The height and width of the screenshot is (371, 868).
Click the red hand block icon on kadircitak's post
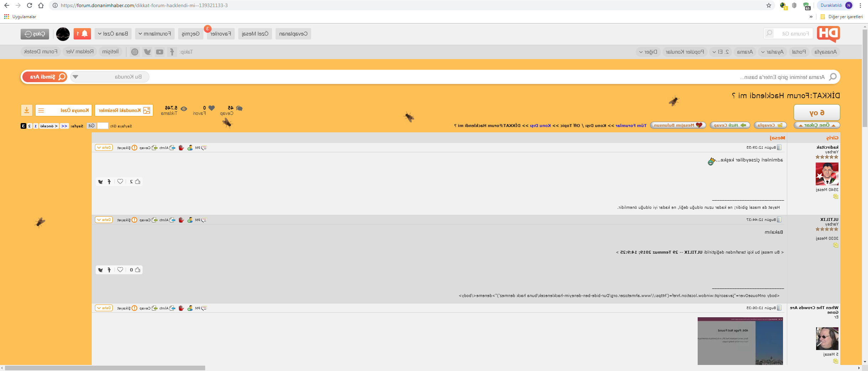pyautogui.click(x=181, y=148)
